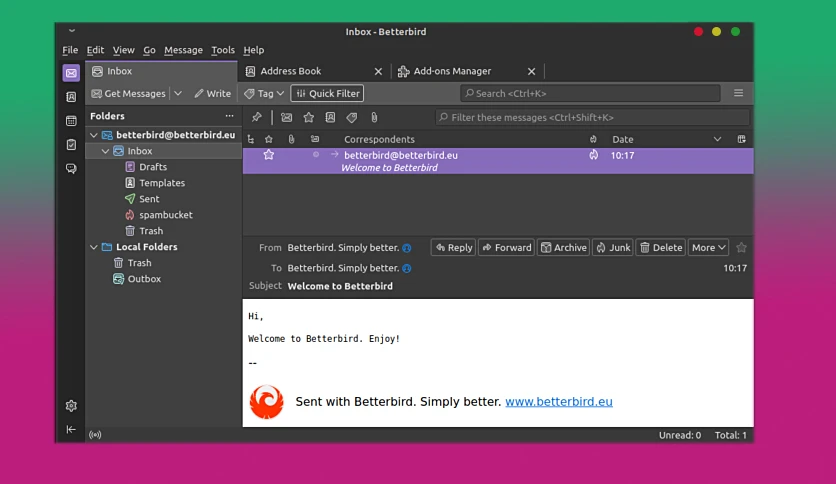The width and height of the screenshot is (836, 484).
Task: Click the Date column sort arrow
Action: (x=718, y=139)
